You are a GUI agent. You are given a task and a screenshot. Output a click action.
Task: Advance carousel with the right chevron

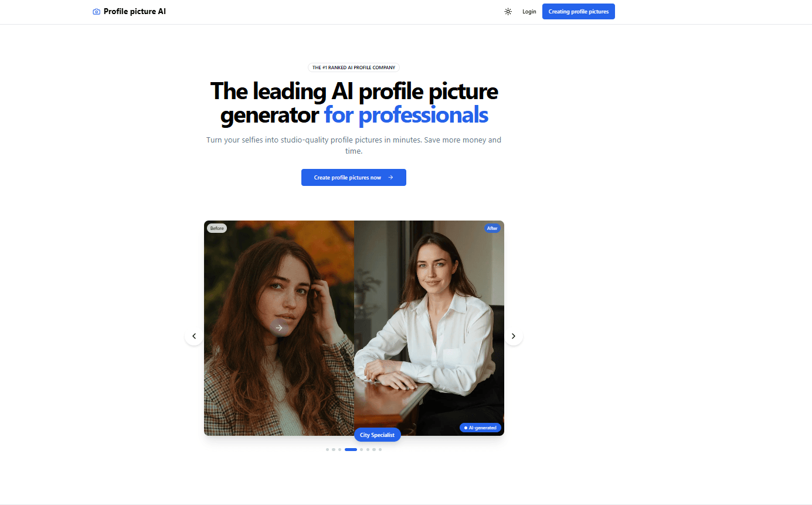514,336
